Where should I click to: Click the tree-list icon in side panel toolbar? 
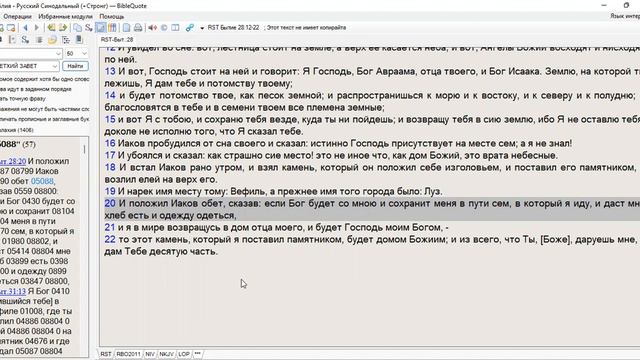click(66, 40)
